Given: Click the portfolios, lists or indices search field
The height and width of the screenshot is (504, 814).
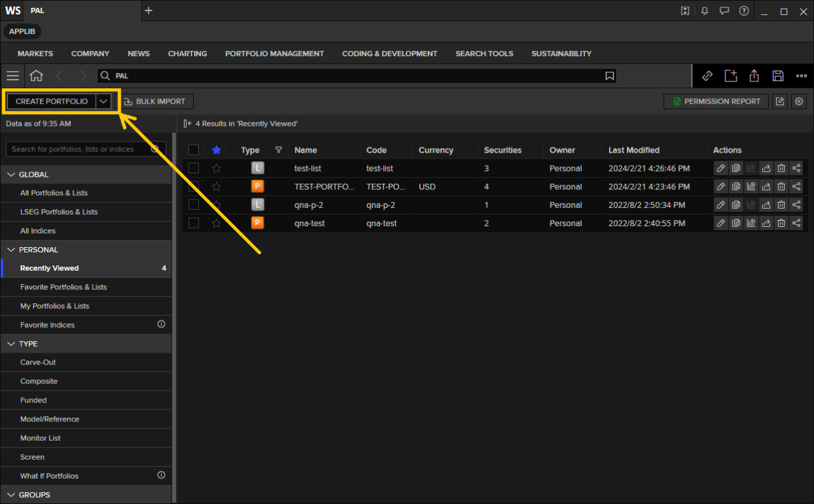Looking at the screenshot, I should tap(78, 149).
